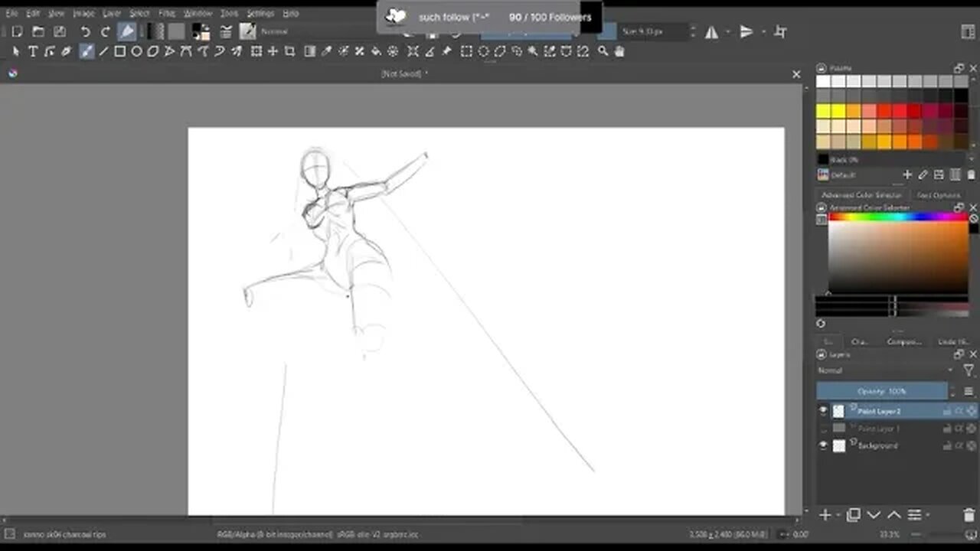This screenshot has height=551, width=980.
Task: Select the Calligraphy tool
Action: (67, 51)
